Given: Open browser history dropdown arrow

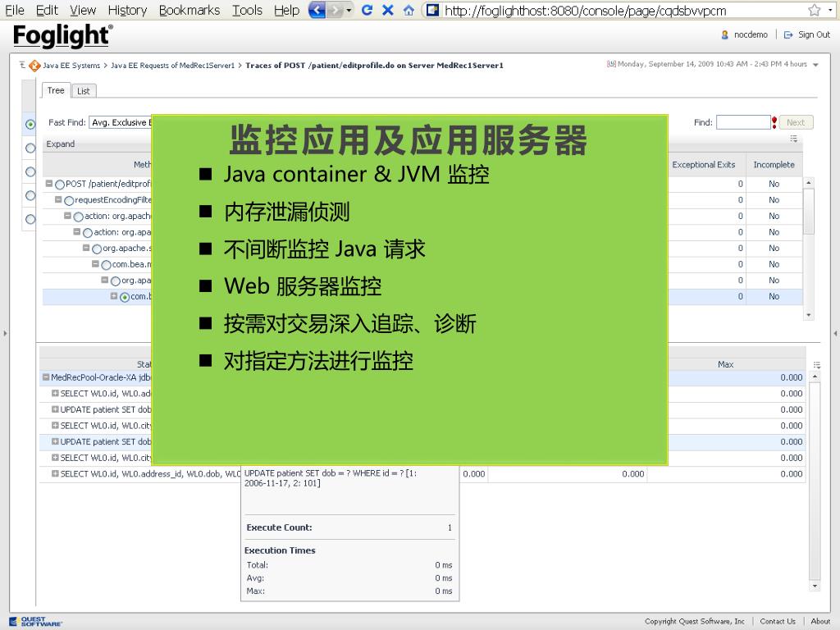Looking at the screenshot, I should (x=349, y=10).
